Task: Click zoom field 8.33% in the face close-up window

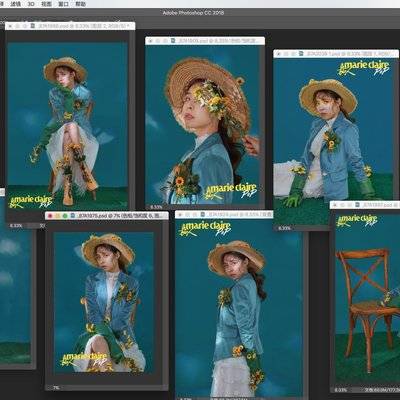Action: tap(156, 207)
